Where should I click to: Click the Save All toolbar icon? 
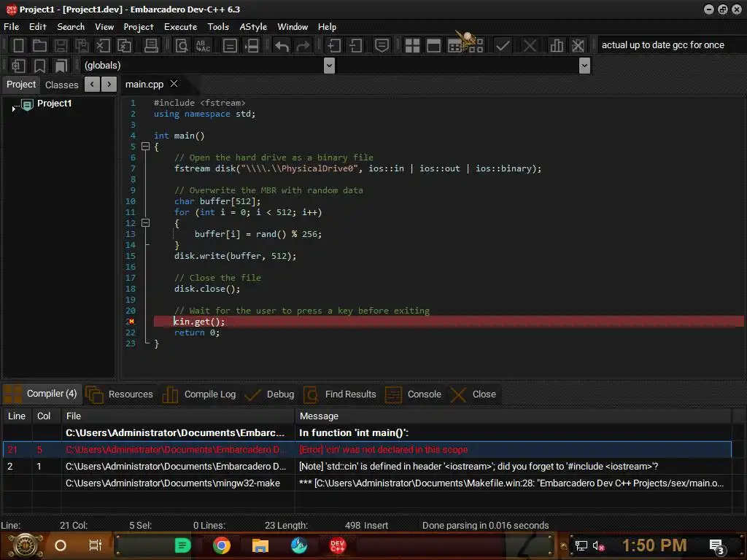pyautogui.click(x=82, y=46)
